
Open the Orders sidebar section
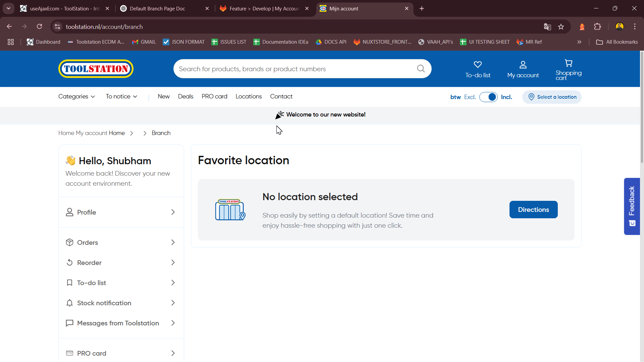coord(121,242)
